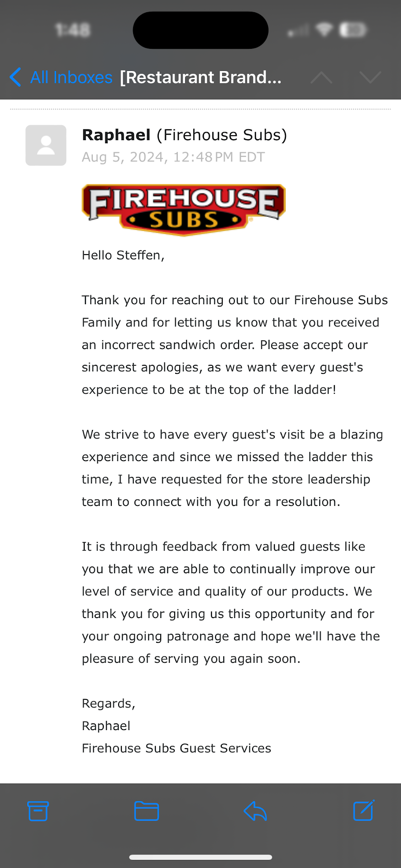Tap the truncated Restaurant Brand subject title
This screenshot has height=868, width=401.
[200, 77]
